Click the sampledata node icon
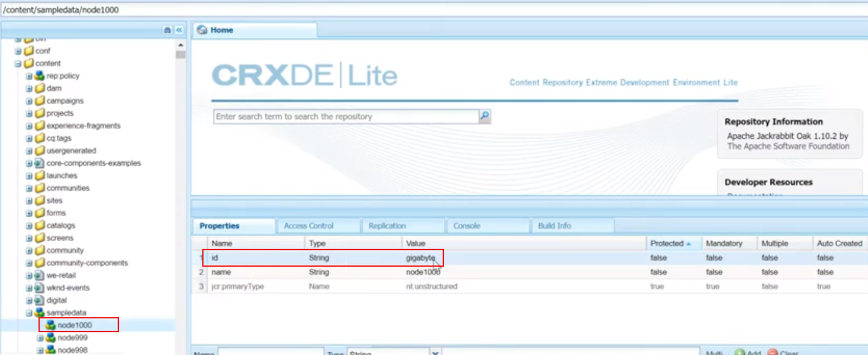Screen dimensions: 868x355 pos(40,313)
